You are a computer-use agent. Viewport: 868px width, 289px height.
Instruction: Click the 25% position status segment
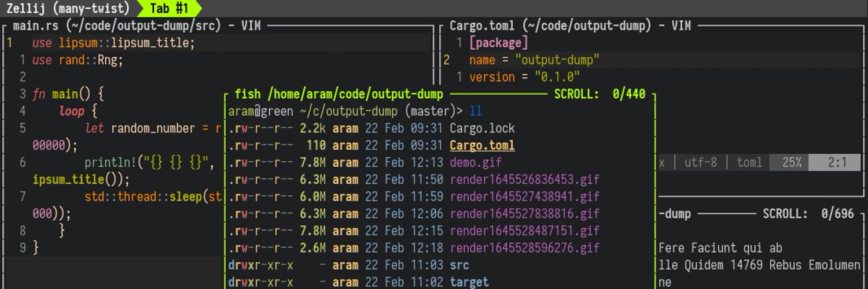click(x=791, y=162)
